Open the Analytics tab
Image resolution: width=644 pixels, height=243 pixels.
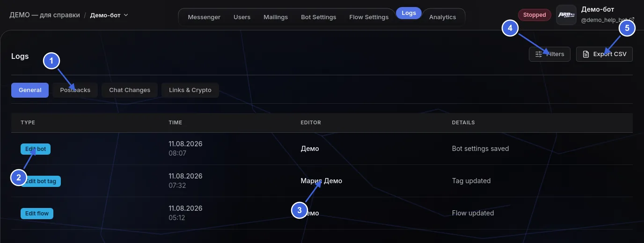click(443, 17)
